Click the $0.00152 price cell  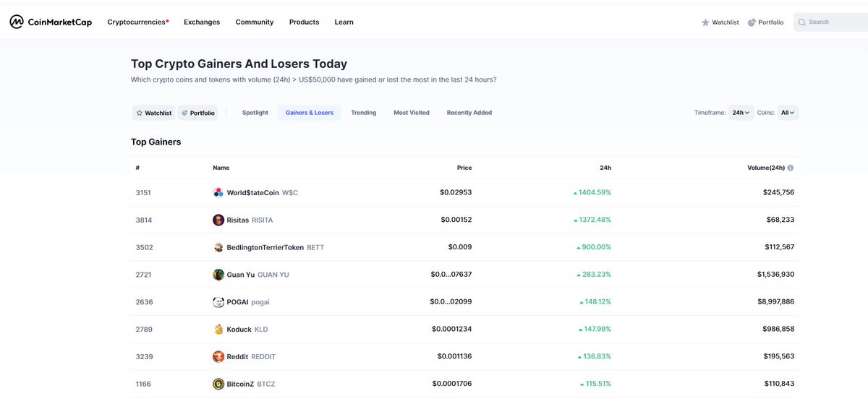(x=456, y=220)
